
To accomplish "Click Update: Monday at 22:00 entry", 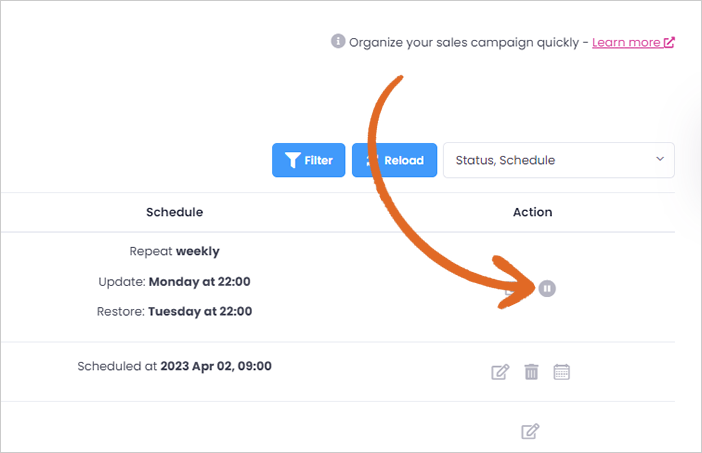I will 175,282.
